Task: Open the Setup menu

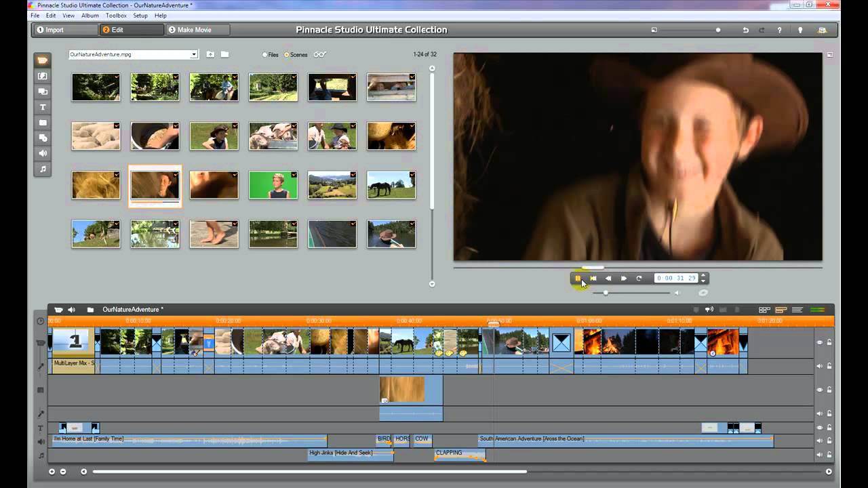Action: 140,16
